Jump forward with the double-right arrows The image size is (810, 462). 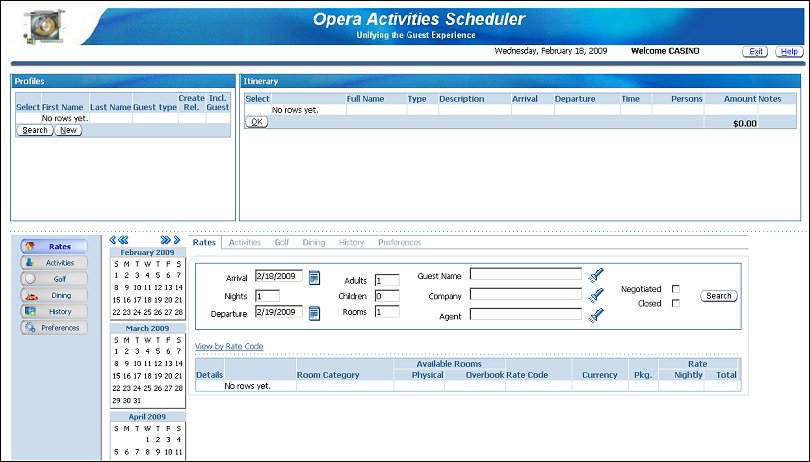point(164,241)
